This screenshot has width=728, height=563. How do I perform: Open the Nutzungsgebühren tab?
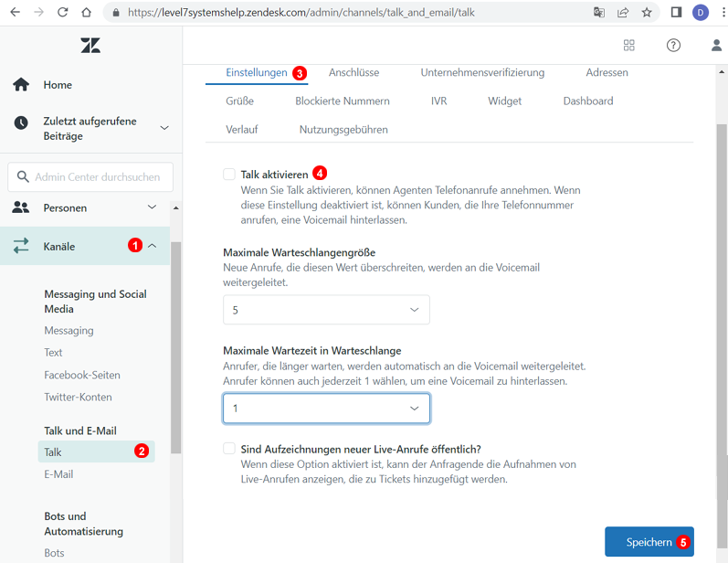coord(343,130)
